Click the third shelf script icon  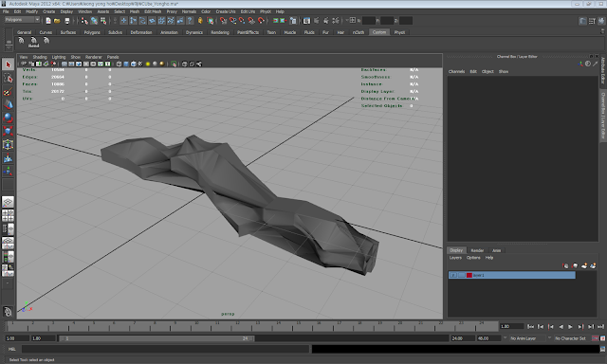[x=46, y=41]
